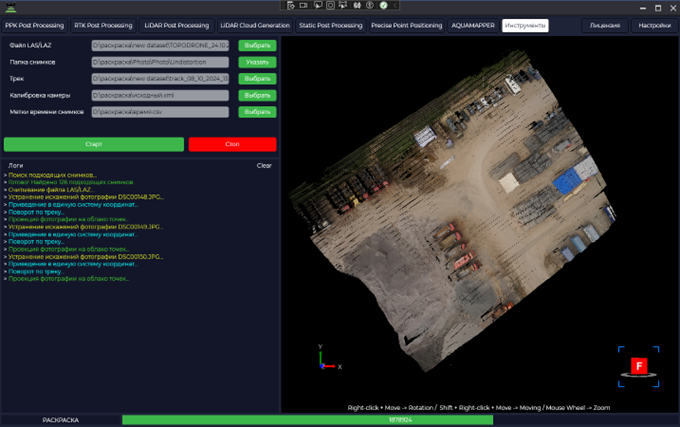Click Выбрать for the Метки времени снимков row
680x427 pixels.
(257, 112)
